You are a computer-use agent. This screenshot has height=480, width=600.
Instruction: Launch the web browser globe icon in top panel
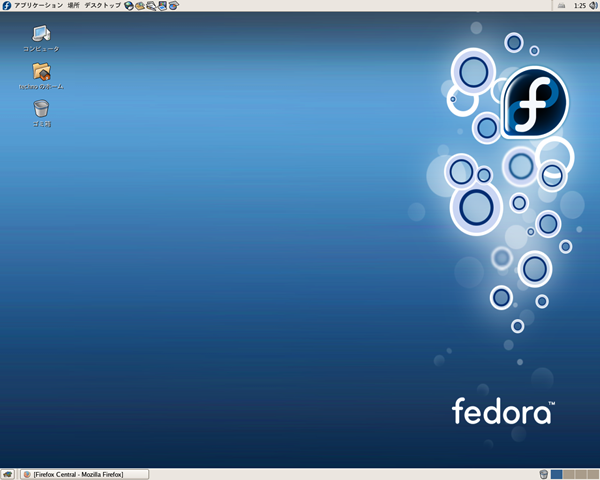pos(129,6)
